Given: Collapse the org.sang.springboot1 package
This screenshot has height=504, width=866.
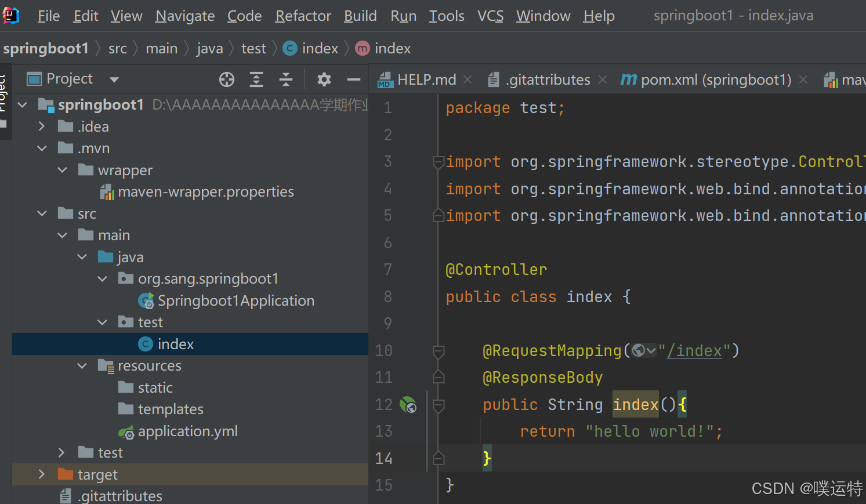Looking at the screenshot, I should coord(102,279).
